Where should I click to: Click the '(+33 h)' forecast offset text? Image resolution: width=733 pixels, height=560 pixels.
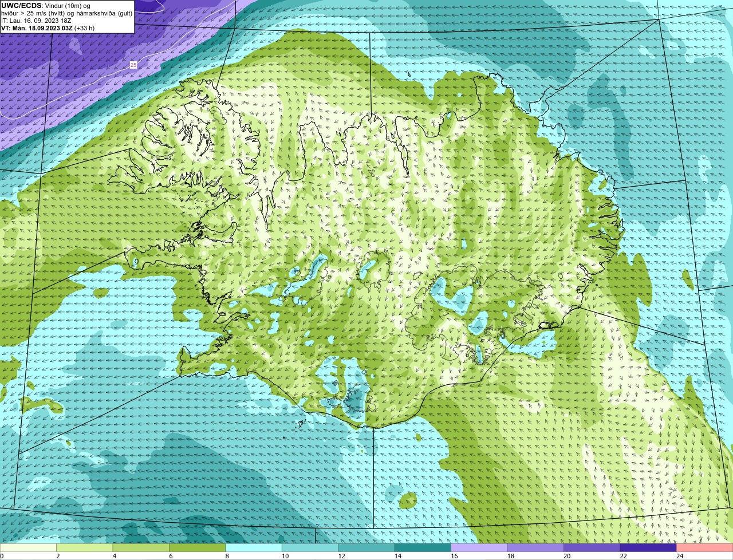pyautogui.click(x=85, y=28)
